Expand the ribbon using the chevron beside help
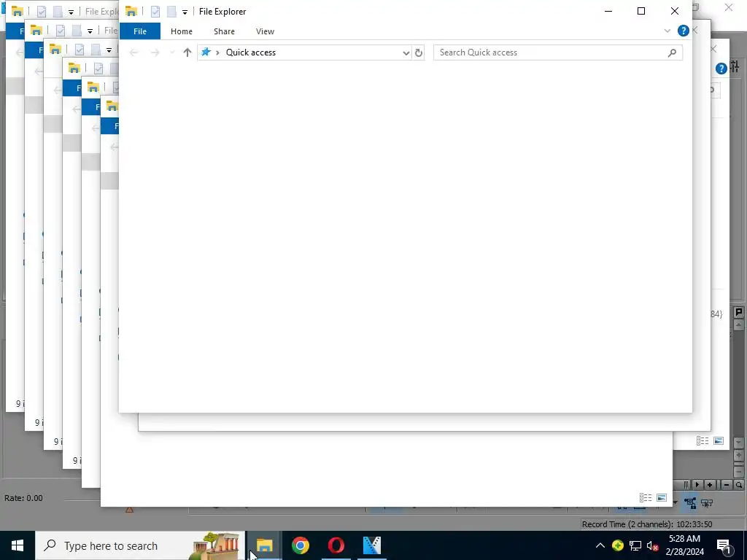This screenshot has width=747, height=560. [x=667, y=31]
